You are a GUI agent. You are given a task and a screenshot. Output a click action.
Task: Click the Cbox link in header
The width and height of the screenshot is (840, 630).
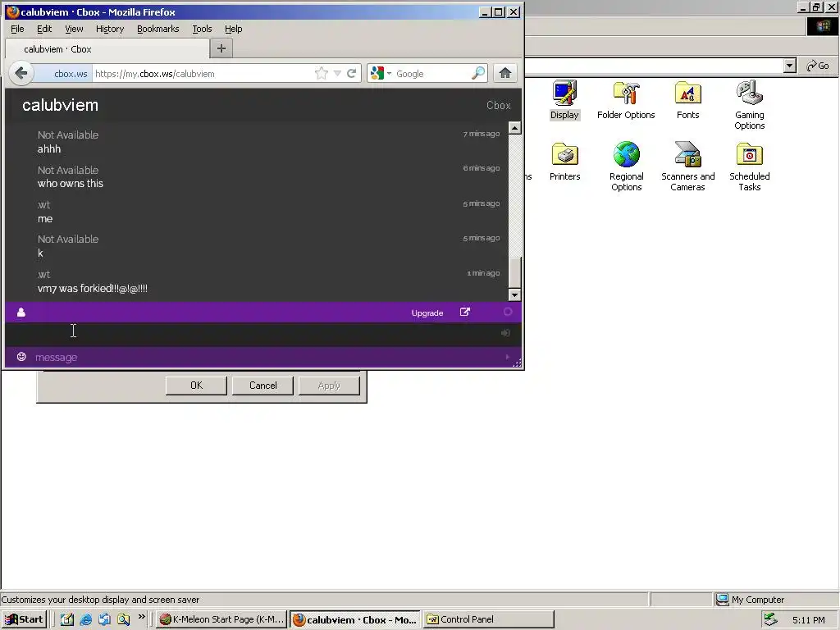498,106
